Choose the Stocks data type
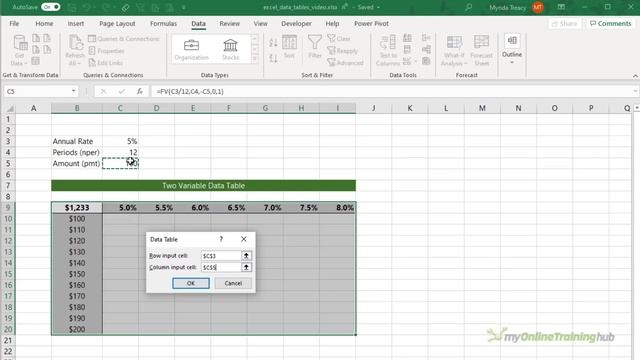The image size is (640, 360). pos(231,49)
